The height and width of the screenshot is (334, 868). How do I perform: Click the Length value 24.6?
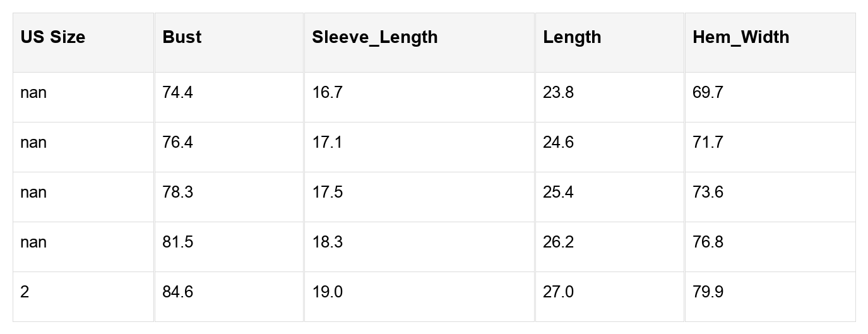[558, 143]
